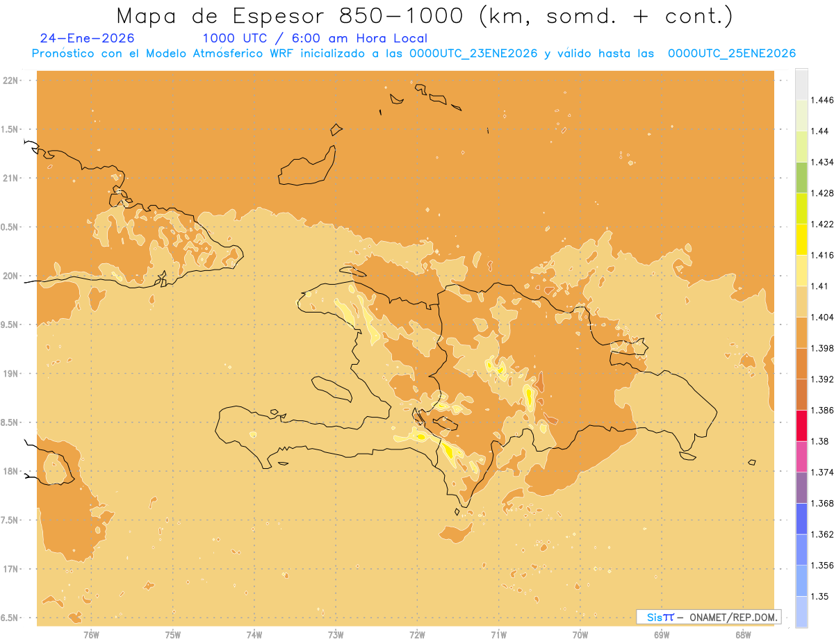The image size is (834, 644).
Task: Click the forecast line starting with 'Pronóstico con el Modelo'
Action: pyautogui.click(x=414, y=53)
